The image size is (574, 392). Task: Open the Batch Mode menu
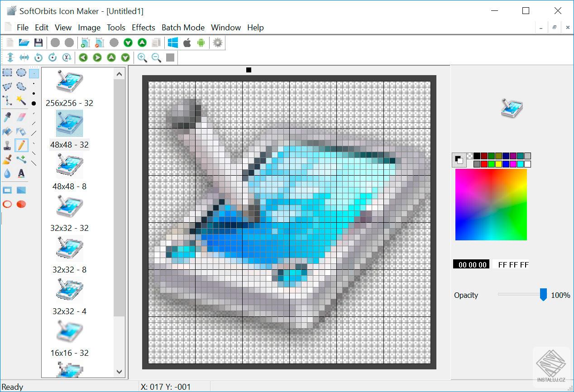[183, 28]
